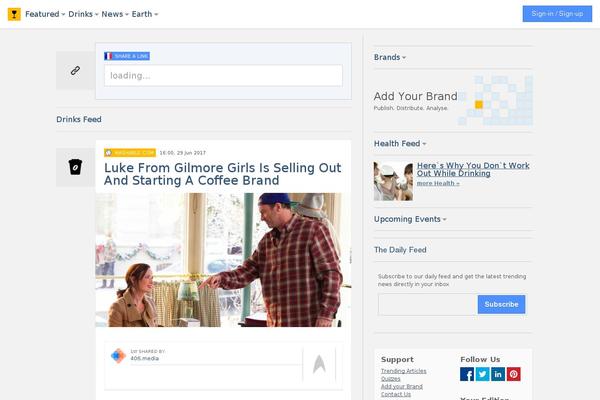Open the Quizzes support link
This screenshot has width=600, height=400.
click(x=390, y=379)
